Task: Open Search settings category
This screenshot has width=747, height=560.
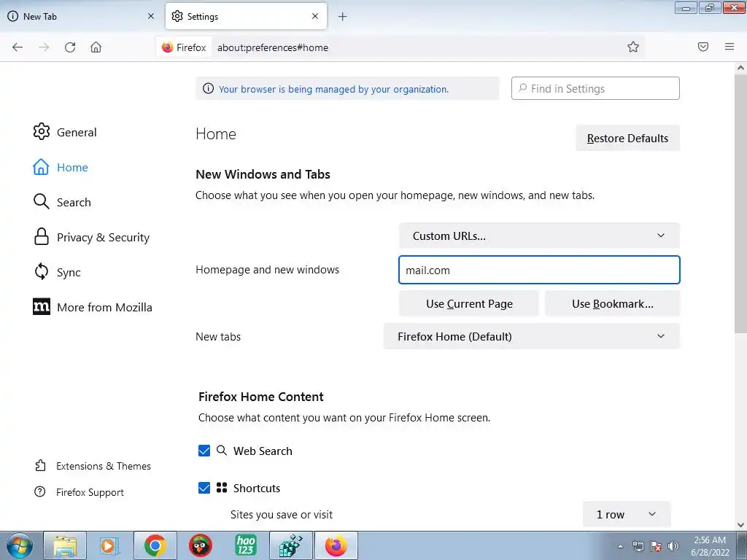Action: (x=62, y=202)
